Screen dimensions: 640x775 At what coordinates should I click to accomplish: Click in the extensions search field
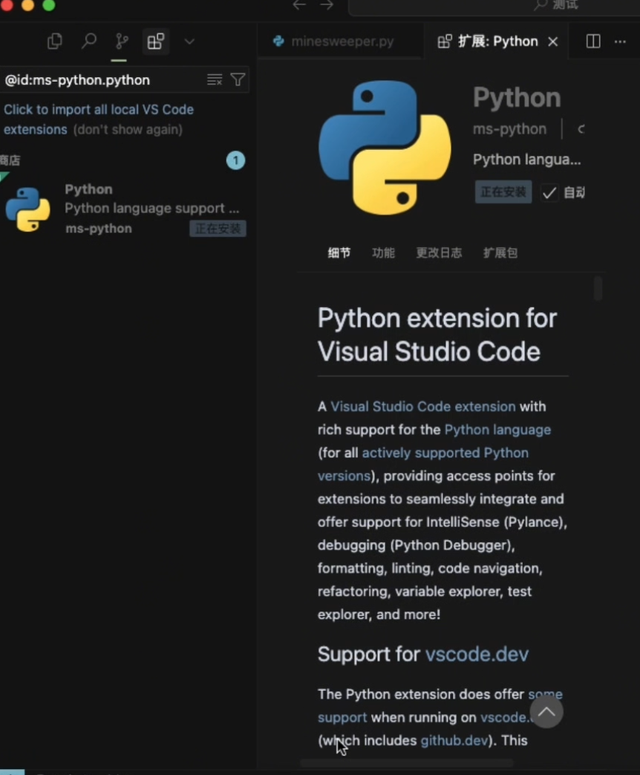(x=100, y=80)
